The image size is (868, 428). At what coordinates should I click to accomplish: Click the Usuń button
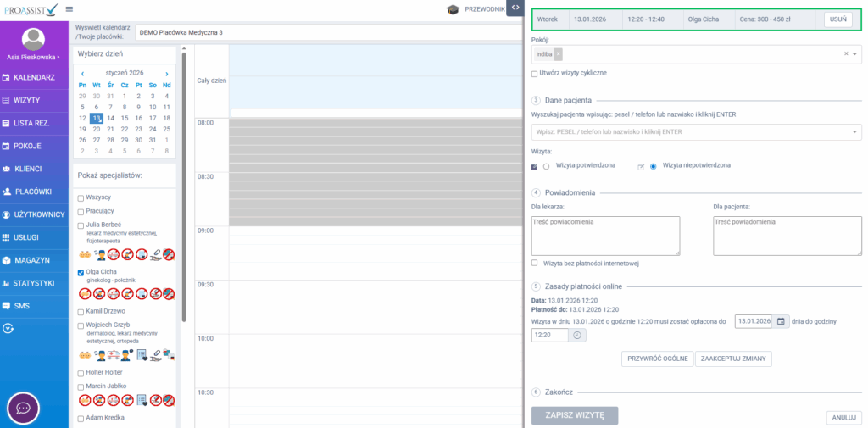point(837,19)
